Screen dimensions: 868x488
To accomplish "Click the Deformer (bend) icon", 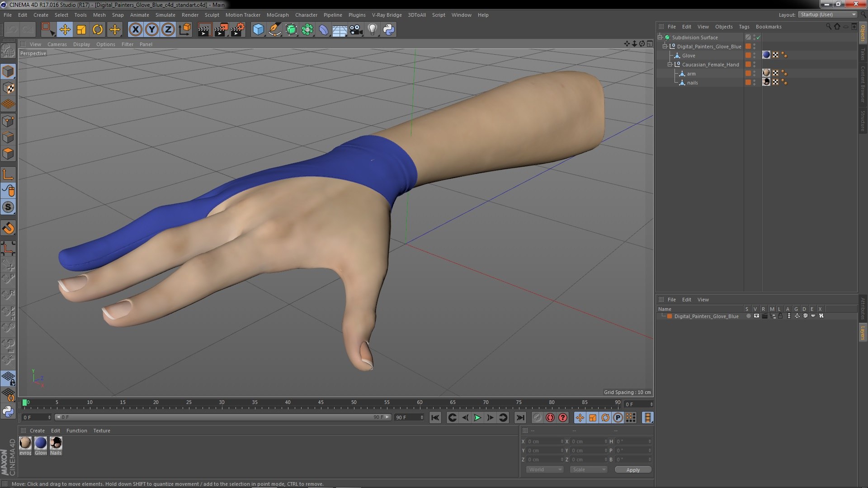I will pos(324,30).
